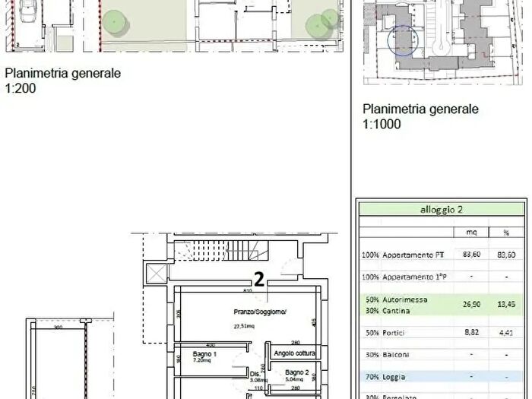532x399 pixels.
Task: Select the '7,20mq' area text
Action: [x=202, y=360]
